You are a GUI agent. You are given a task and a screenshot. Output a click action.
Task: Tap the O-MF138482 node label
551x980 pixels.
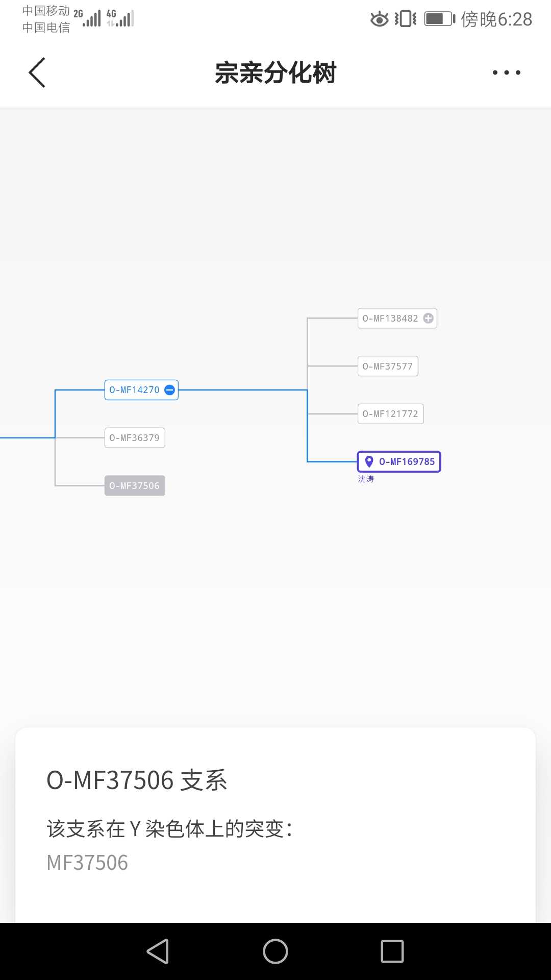click(x=390, y=318)
